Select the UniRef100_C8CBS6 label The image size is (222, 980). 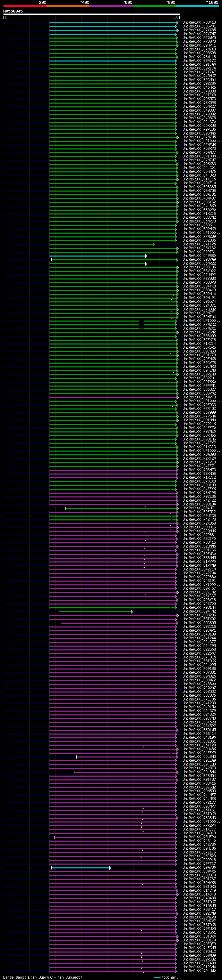(x=199, y=695)
